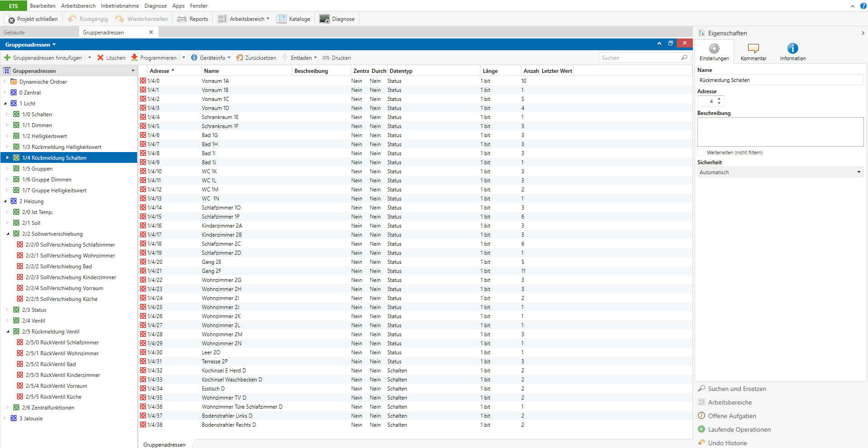
Task: Click the green plus Gruppenadressen hinzufügen icon
Action: [7, 57]
